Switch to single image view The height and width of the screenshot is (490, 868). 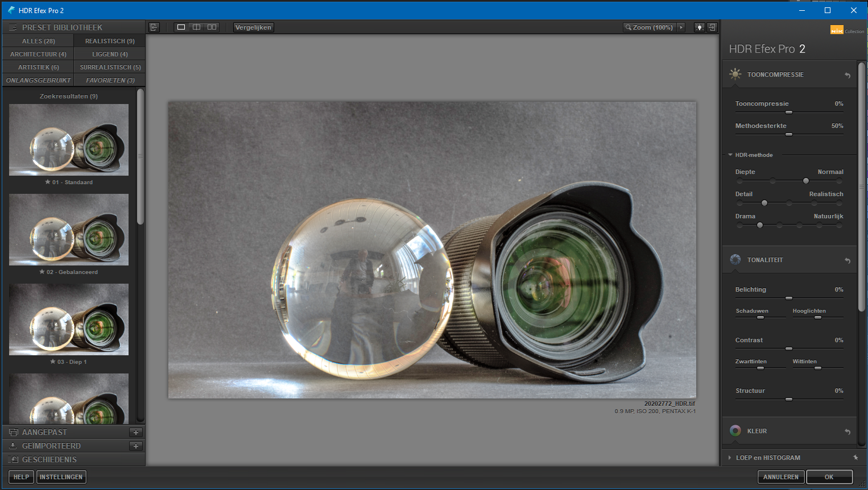click(181, 27)
